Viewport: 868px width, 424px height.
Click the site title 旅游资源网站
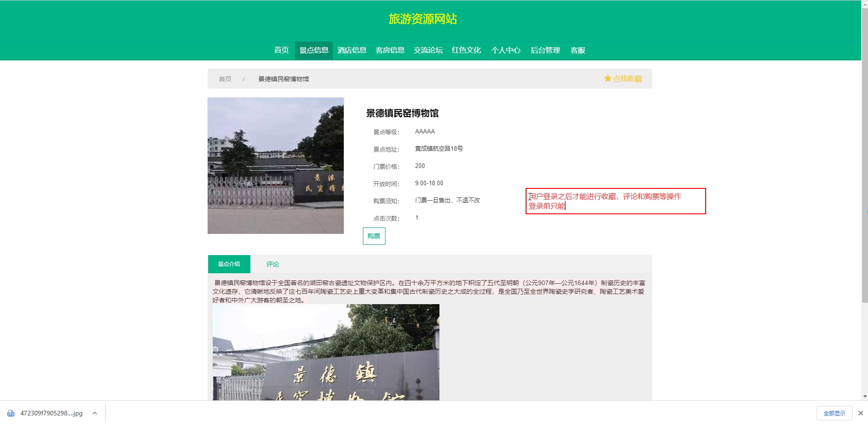point(423,19)
